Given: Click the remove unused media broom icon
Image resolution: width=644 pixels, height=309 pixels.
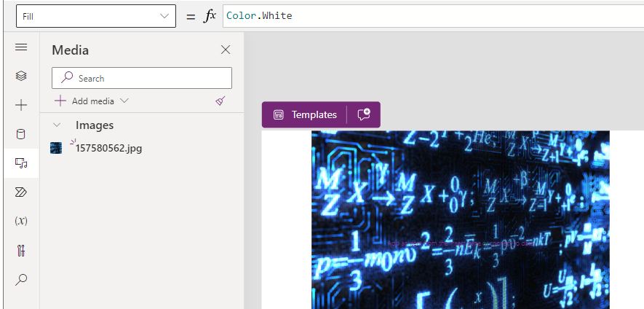Looking at the screenshot, I should [x=220, y=101].
